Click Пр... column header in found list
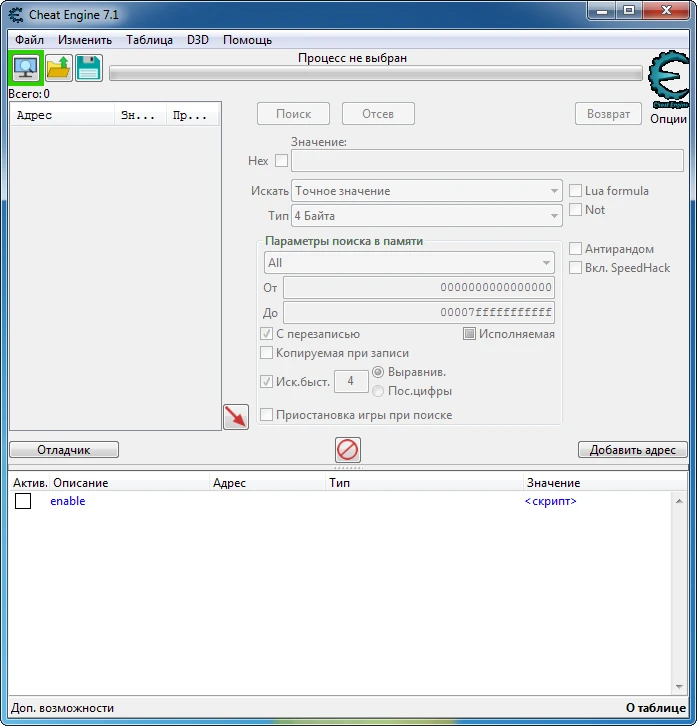This screenshot has width=697, height=726. coord(192,115)
